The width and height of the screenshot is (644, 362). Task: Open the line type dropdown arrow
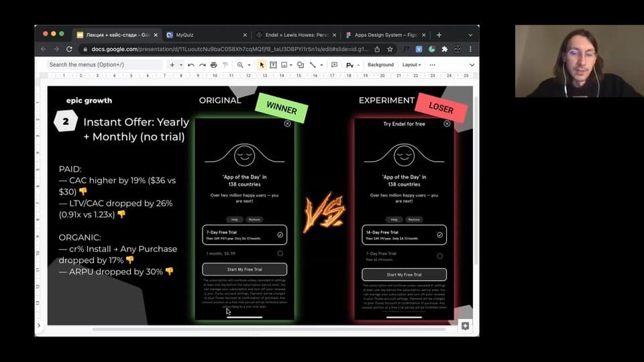coord(321,65)
